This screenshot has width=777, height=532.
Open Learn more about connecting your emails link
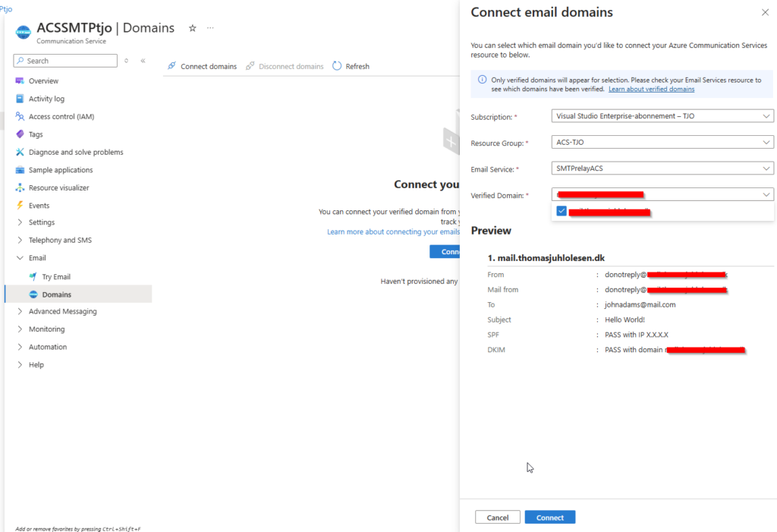coord(394,231)
